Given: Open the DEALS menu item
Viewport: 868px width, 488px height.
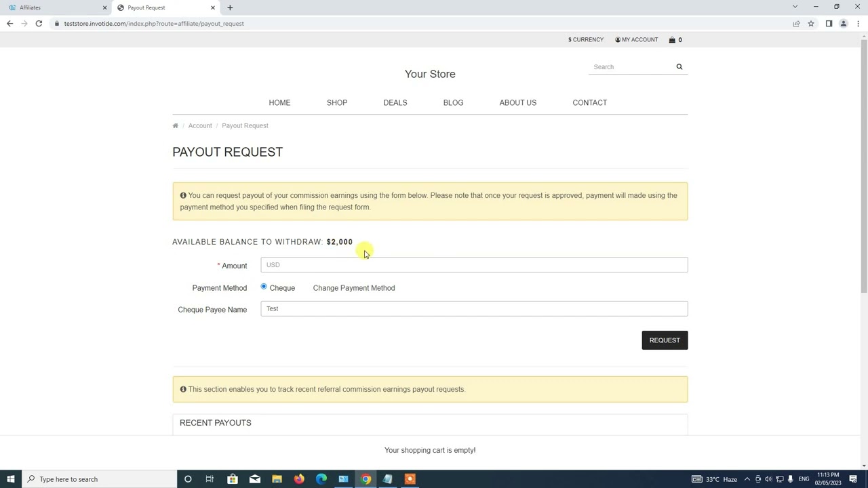Looking at the screenshot, I should tap(395, 102).
